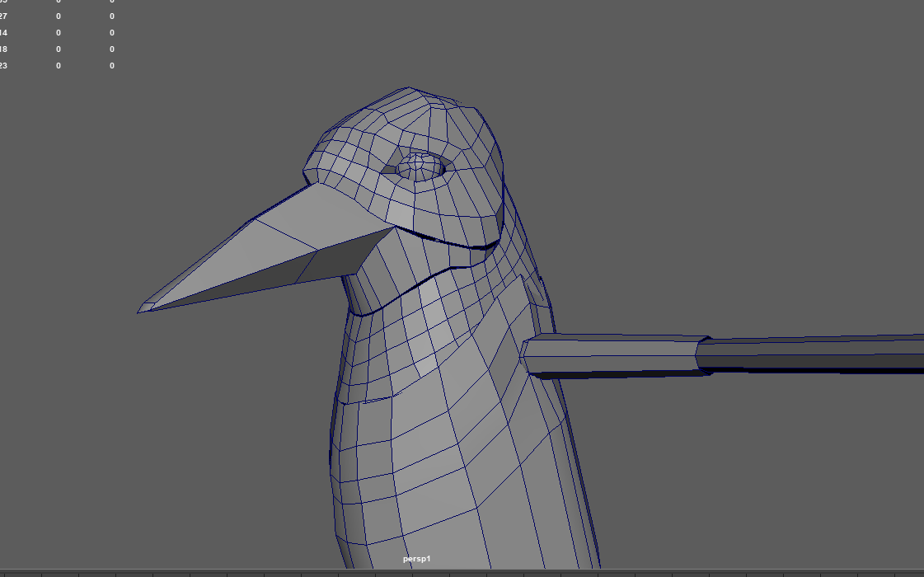Click the HUD row labeled 27
Image resolution: width=924 pixels, height=577 pixels.
[x=4, y=16]
